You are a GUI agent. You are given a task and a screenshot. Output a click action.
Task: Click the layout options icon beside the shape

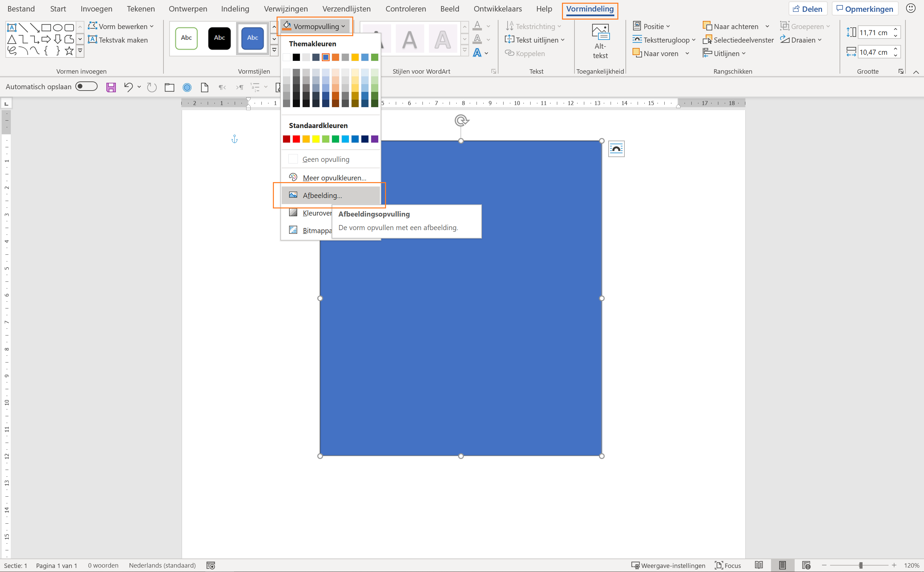point(616,149)
